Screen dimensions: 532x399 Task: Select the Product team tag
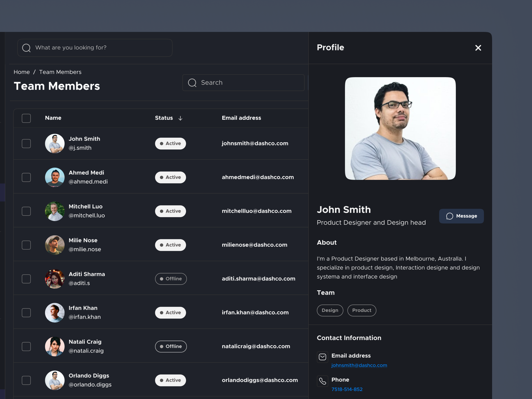click(361, 310)
